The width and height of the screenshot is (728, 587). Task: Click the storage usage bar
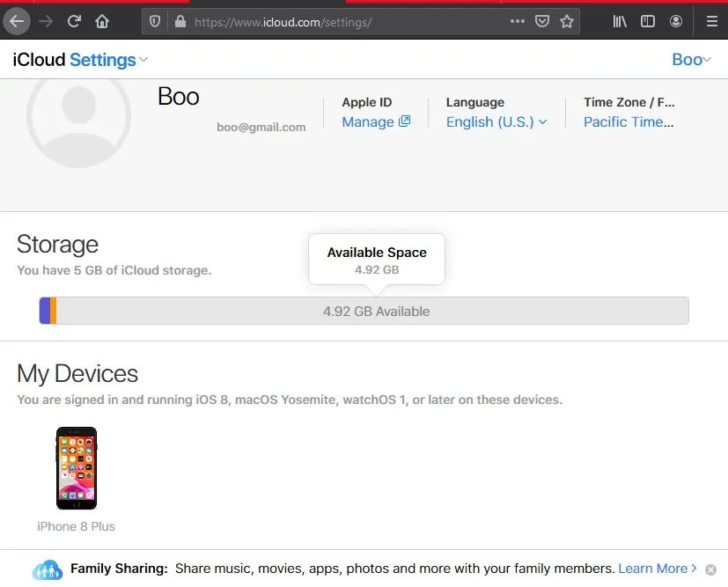click(x=364, y=311)
